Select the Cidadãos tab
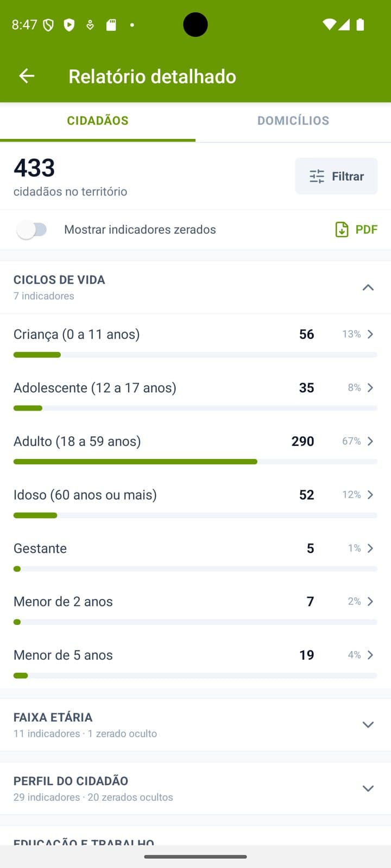Image resolution: width=391 pixels, height=868 pixels. (x=98, y=120)
